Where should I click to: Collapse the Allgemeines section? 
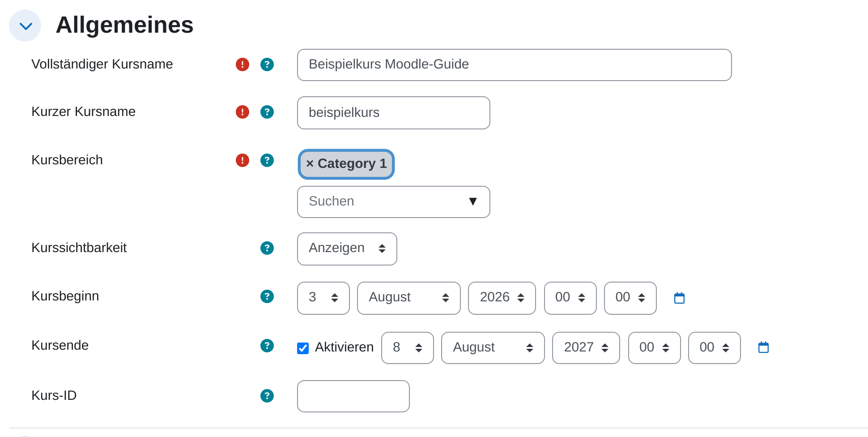(26, 26)
